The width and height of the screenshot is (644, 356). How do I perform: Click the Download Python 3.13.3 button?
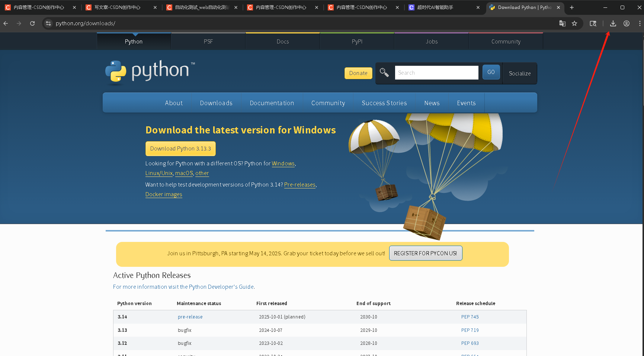click(180, 149)
